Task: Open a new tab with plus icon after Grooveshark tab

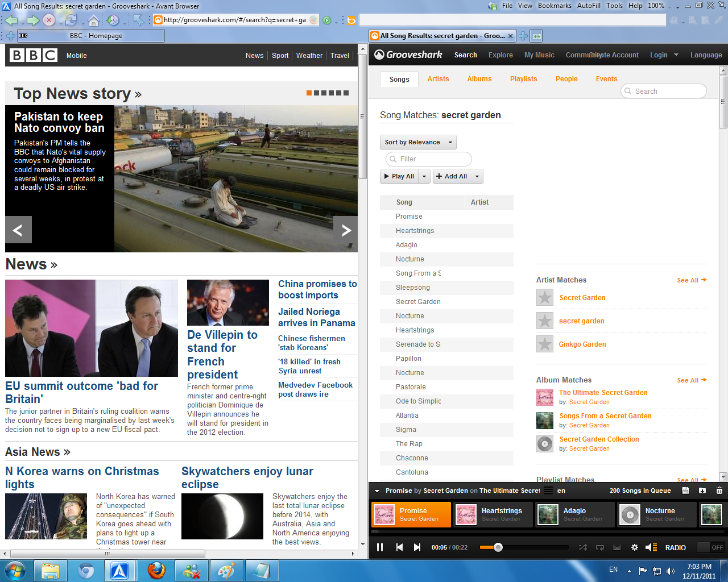Action: click(523, 36)
